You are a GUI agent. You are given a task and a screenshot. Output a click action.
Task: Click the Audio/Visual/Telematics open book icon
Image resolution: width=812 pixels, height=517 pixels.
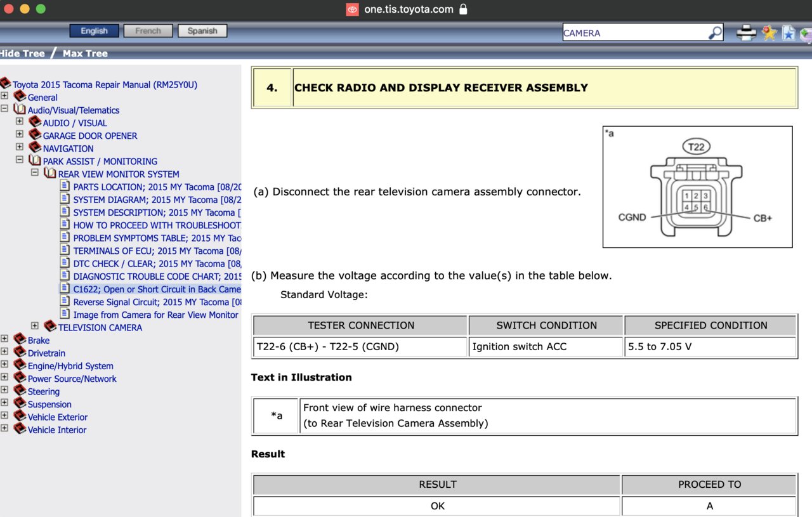tap(20, 109)
